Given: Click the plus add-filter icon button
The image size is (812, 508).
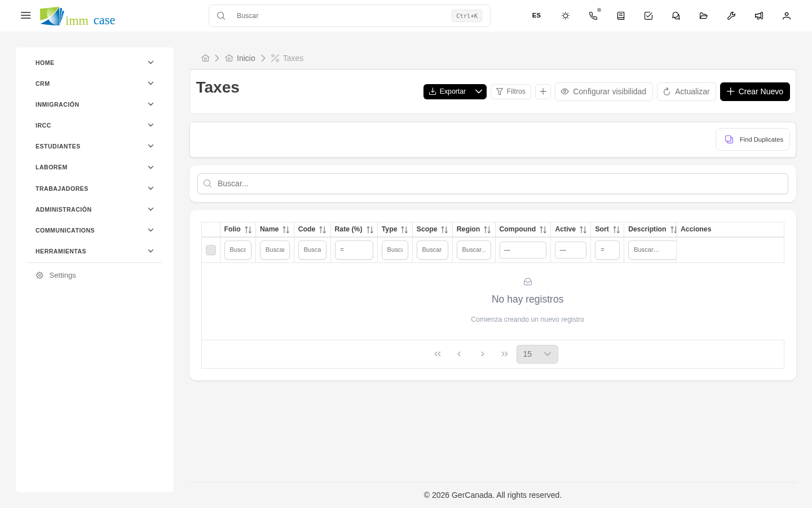Looking at the screenshot, I should (x=543, y=91).
